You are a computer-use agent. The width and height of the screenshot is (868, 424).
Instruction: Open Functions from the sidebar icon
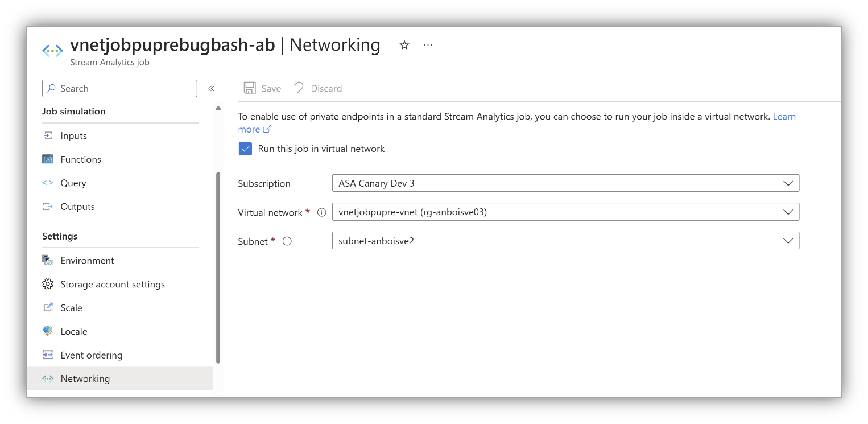click(x=48, y=159)
